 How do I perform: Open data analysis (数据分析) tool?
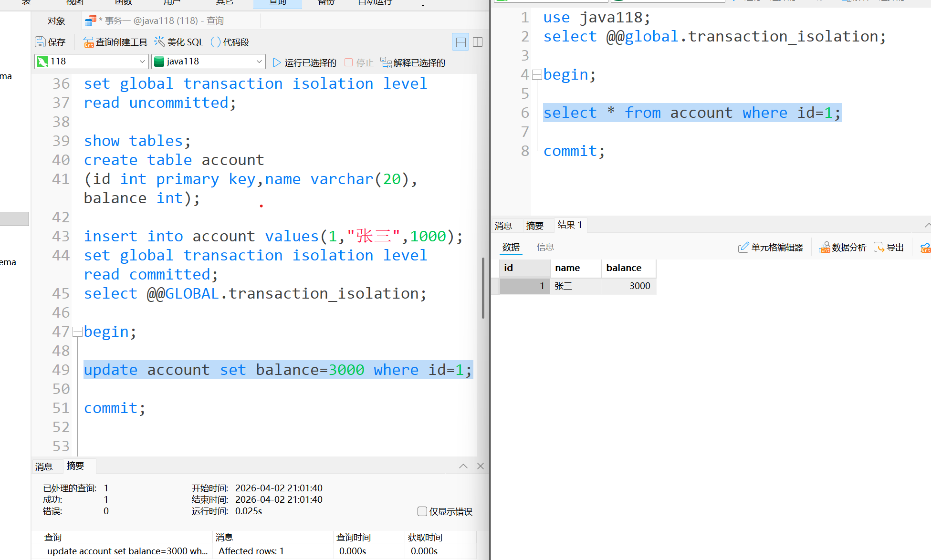(842, 247)
